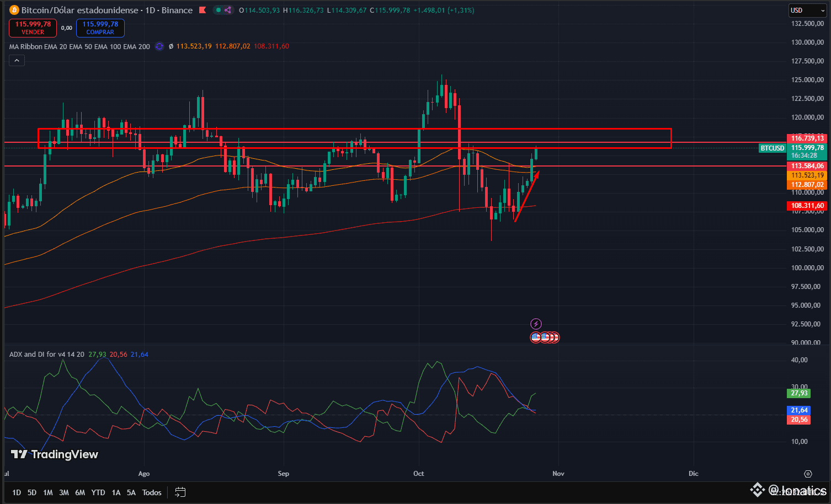Select the 1D time range
This screenshot has width=831, height=504.
17,492
